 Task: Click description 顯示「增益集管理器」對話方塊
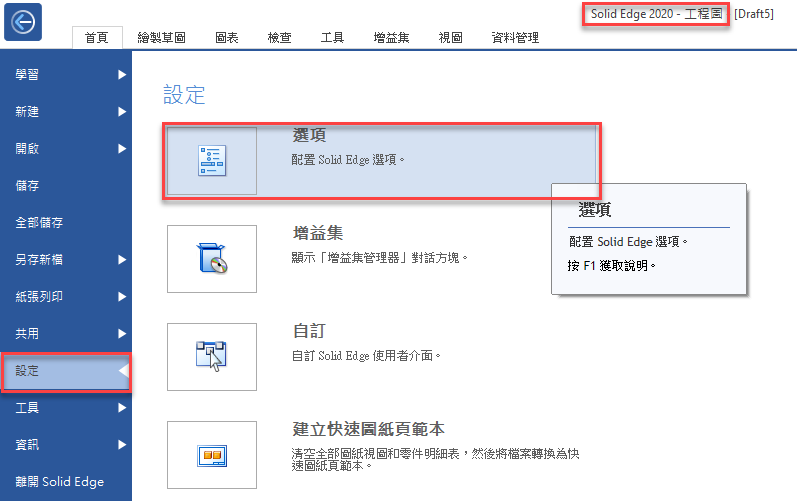pyautogui.click(x=379, y=258)
